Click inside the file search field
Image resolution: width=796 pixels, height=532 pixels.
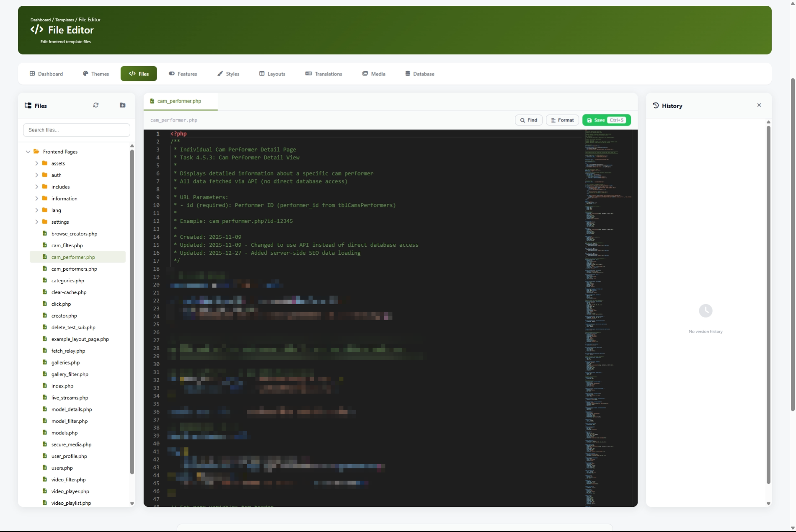click(76, 130)
